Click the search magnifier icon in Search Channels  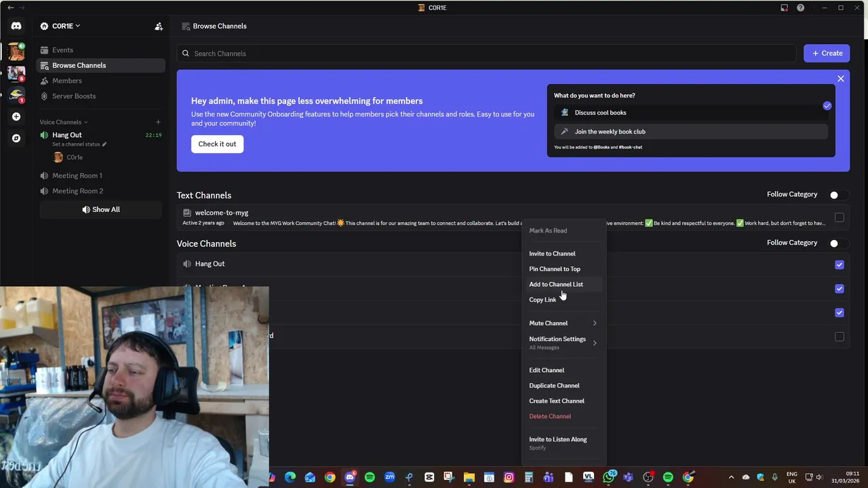(x=185, y=54)
